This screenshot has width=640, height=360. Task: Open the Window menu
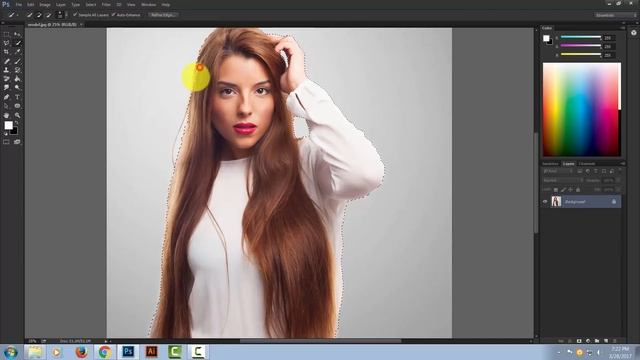[148, 4]
